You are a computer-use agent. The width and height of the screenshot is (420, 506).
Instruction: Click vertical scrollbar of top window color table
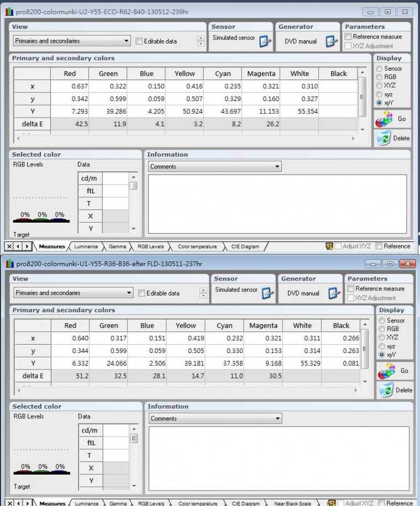(363, 101)
